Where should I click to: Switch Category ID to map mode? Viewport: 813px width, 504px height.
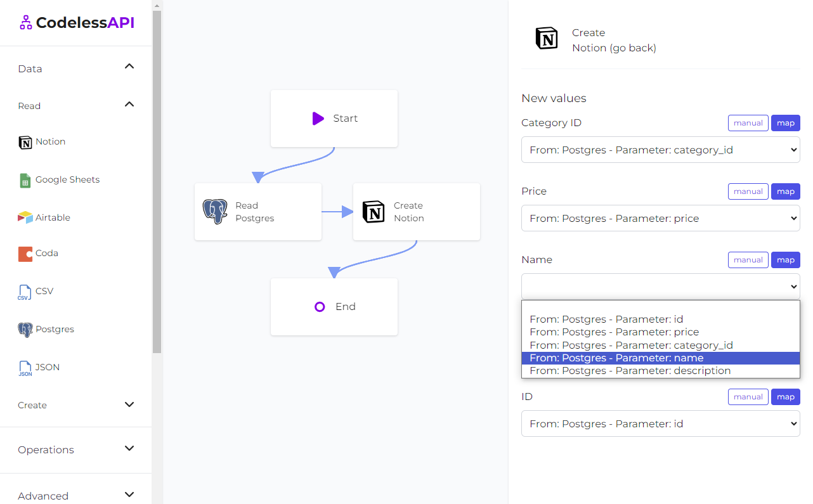point(786,123)
